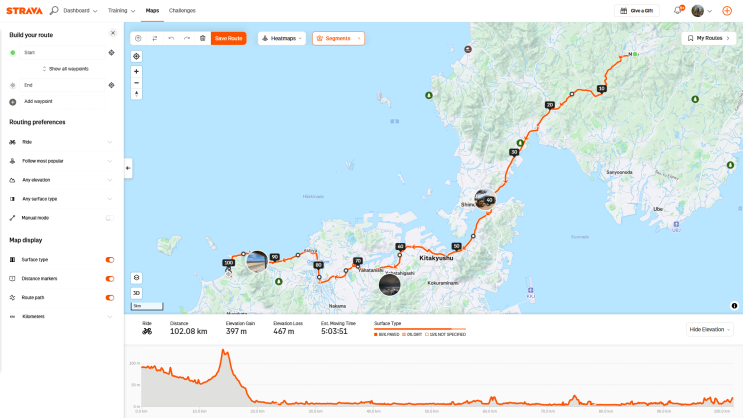Image resolution: width=743 pixels, height=418 pixels.
Task: Zoom in on the map
Action: click(x=136, y=72)
